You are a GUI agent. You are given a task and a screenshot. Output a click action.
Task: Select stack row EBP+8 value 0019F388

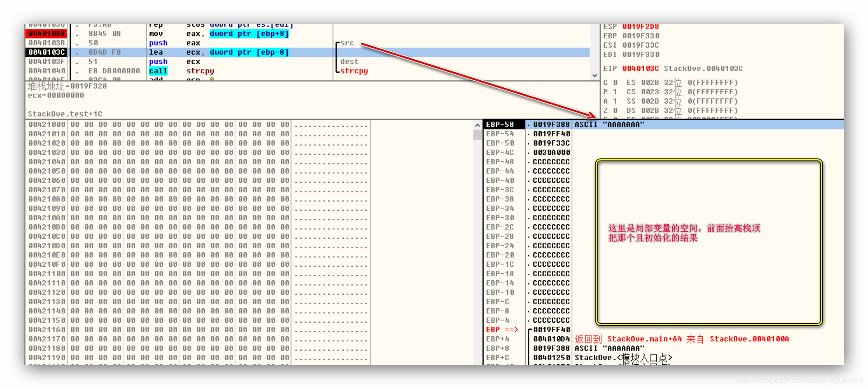click(x=551, y=348)
